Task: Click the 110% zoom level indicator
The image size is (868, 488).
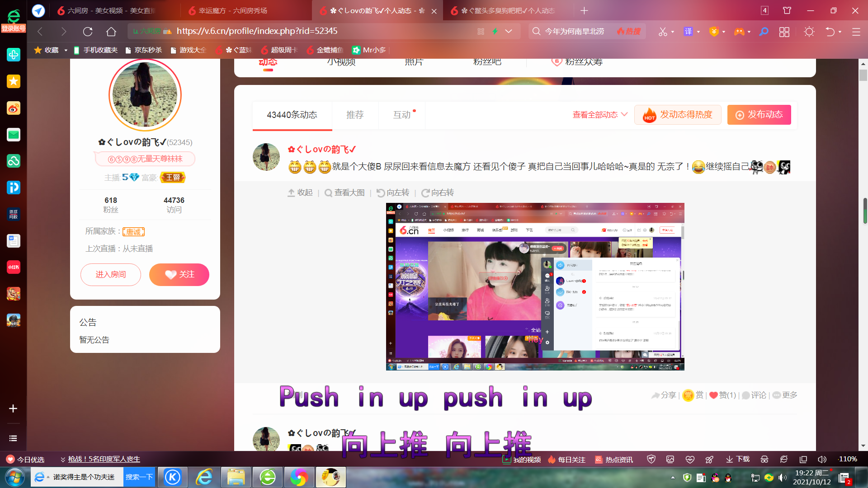Action: pos(848,459)
